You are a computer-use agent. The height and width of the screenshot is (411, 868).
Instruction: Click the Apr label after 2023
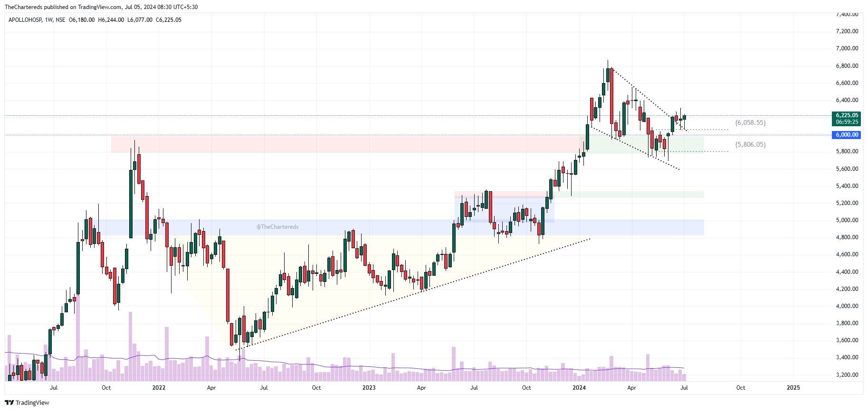click(421, 388)
